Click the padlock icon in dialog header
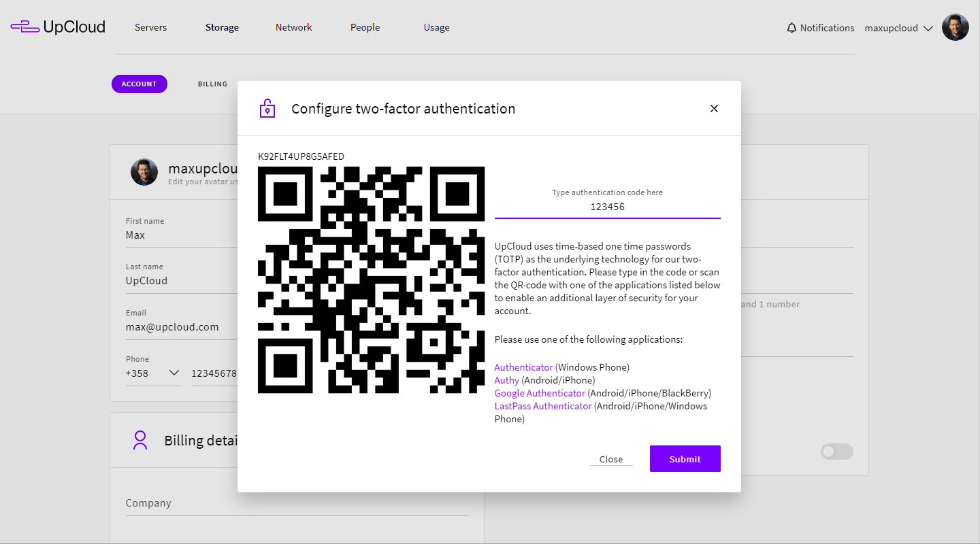The width and height of the screenshot is (980, 544). tap(267, 108)
